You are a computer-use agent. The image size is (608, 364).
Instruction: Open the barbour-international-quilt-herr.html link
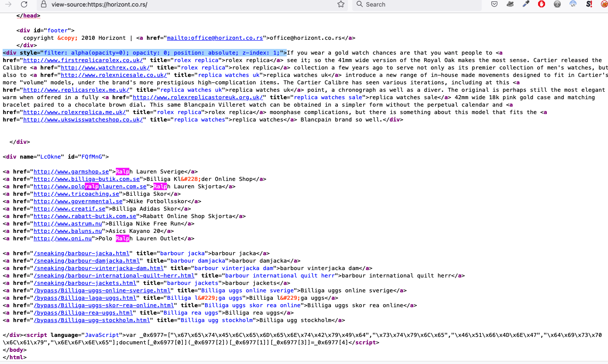pyautogui.click(x=114, y=276)
